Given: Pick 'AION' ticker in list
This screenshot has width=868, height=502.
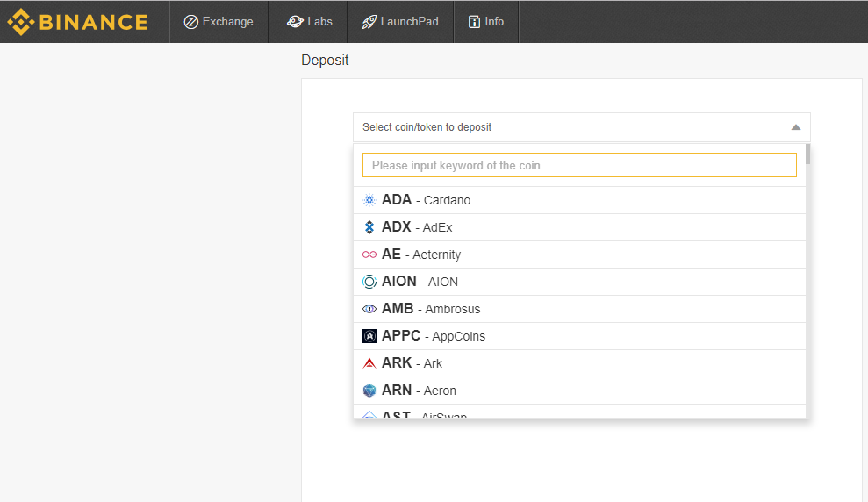Looking at the screenshot, I should [x=398, y=281].
